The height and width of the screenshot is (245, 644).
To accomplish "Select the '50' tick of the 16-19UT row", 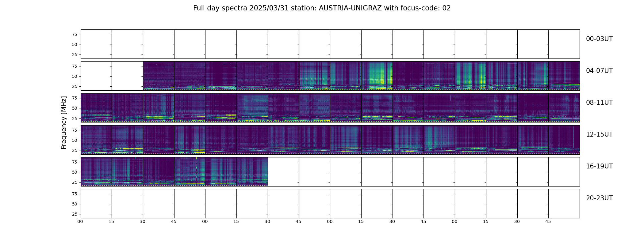I will click(75, 172).
